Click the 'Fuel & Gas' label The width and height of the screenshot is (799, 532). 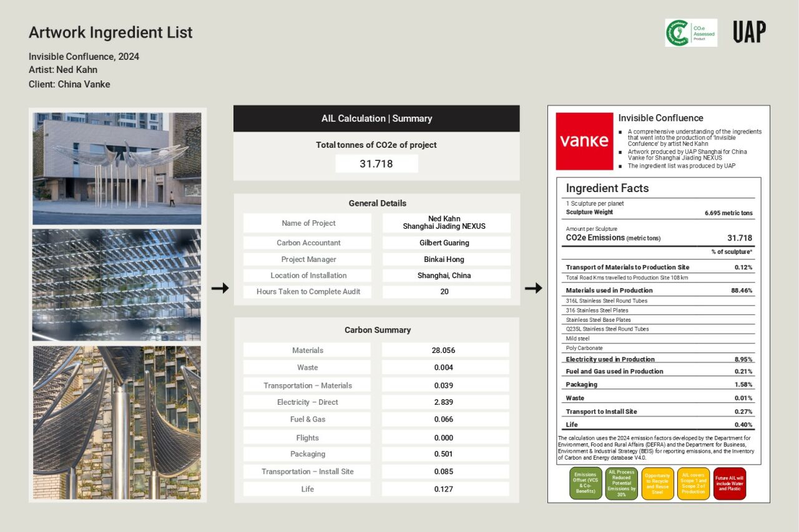[x=307, y=420]
